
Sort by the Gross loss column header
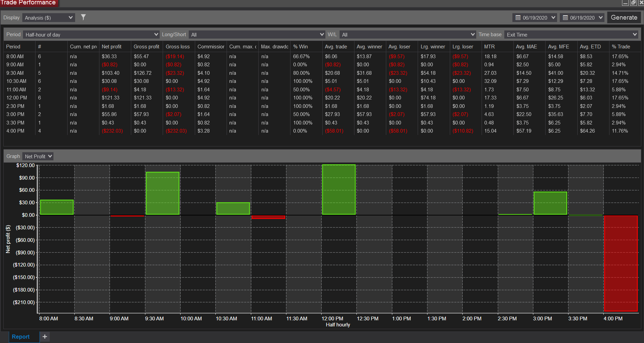pos(179,47)
